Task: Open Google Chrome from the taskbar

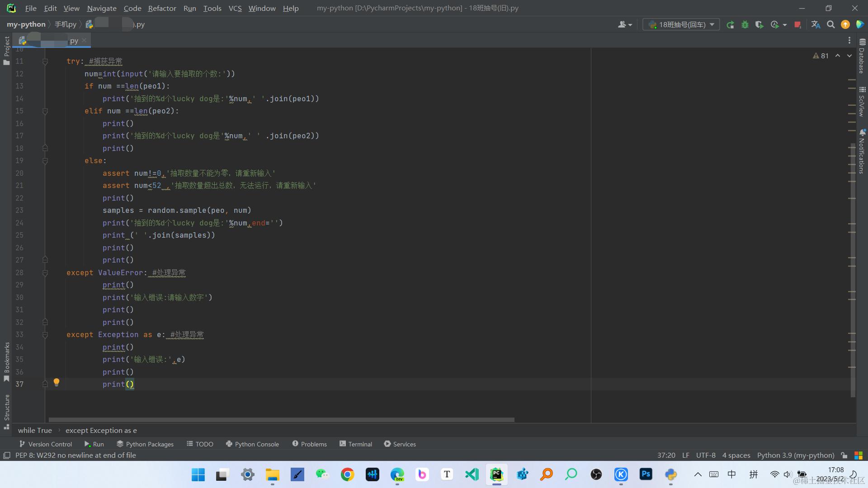Action: click(347, 474)
